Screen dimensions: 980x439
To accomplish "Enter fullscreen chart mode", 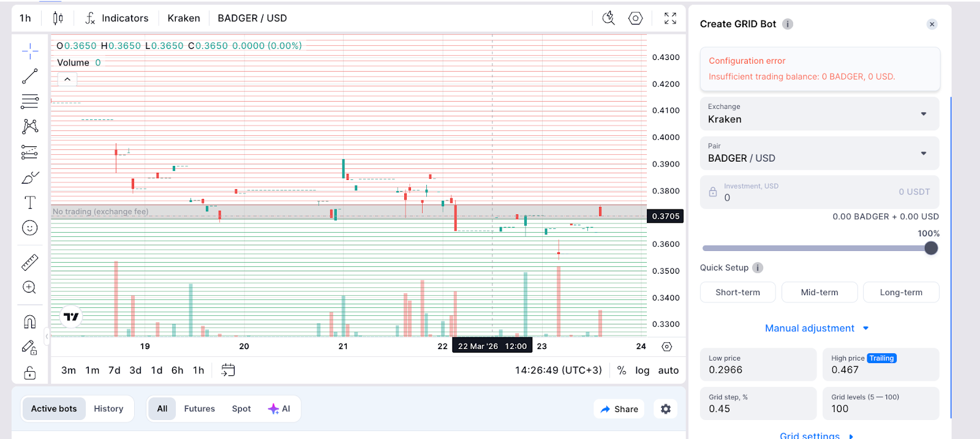I will 670,18.
